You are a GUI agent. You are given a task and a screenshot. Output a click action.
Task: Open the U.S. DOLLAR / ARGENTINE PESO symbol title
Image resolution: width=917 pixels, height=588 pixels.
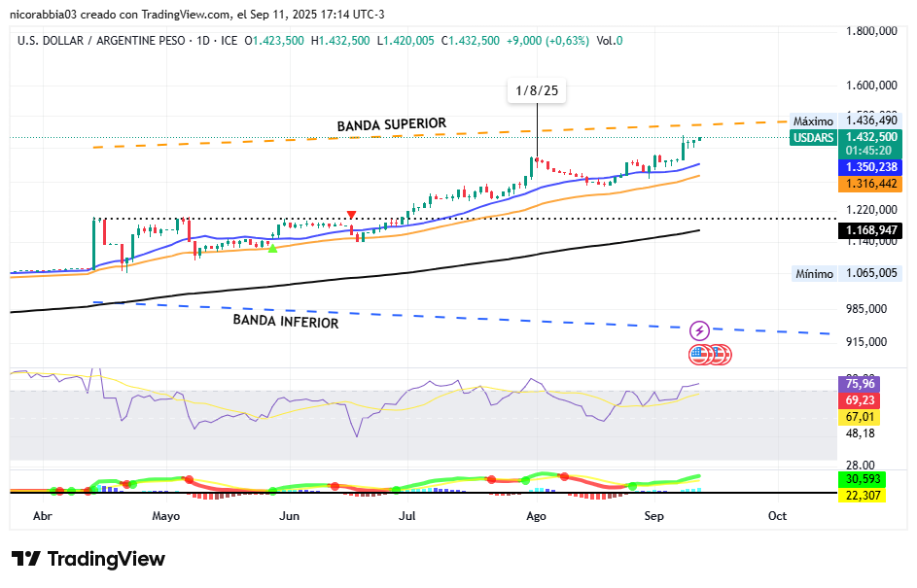[107, 41]
